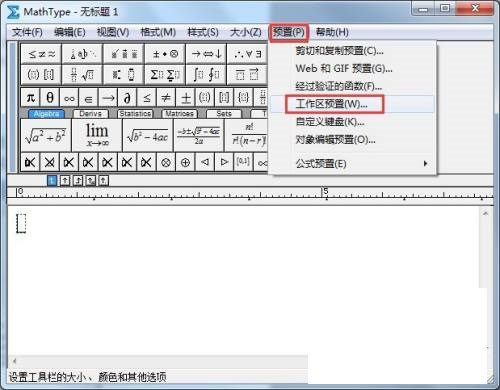Open the 大小(Z) menu

pyautogui.click(x=246, y=32)
